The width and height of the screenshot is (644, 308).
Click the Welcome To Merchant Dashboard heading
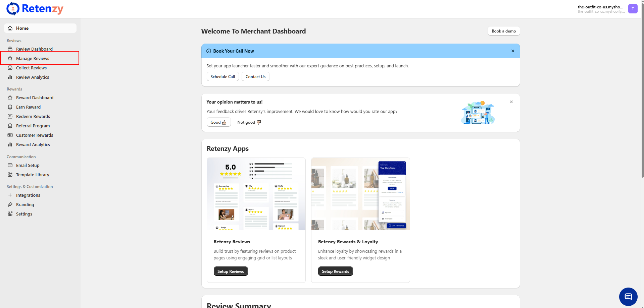(x=253, y=31)
